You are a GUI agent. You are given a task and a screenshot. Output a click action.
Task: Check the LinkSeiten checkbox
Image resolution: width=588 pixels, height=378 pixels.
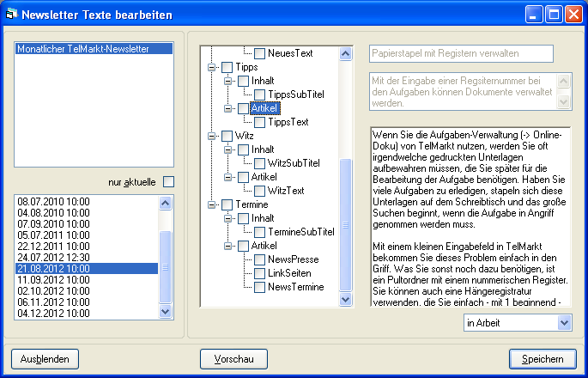260,273
